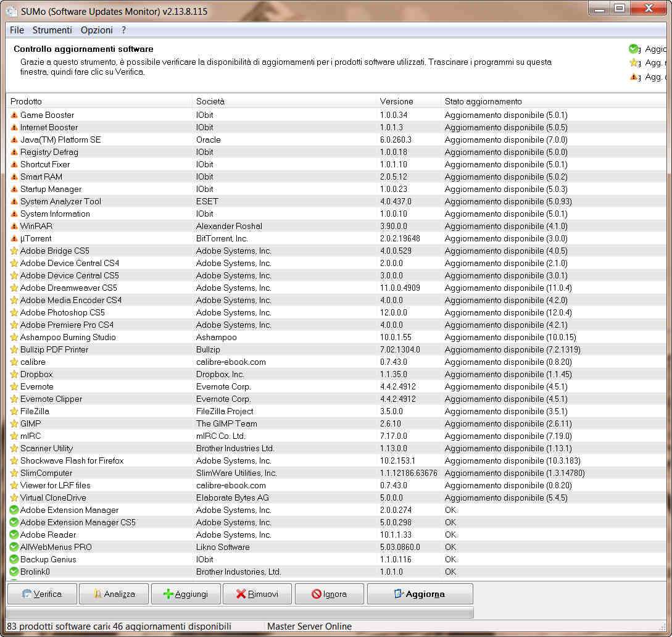Click the Analizza button
The image size is (672, 637).
114,594
